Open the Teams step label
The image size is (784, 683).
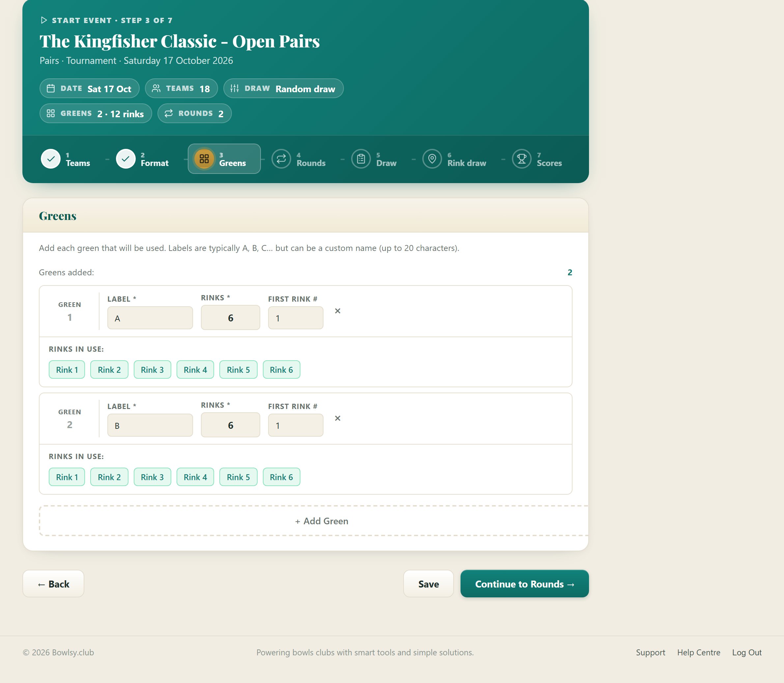[78, 163]
